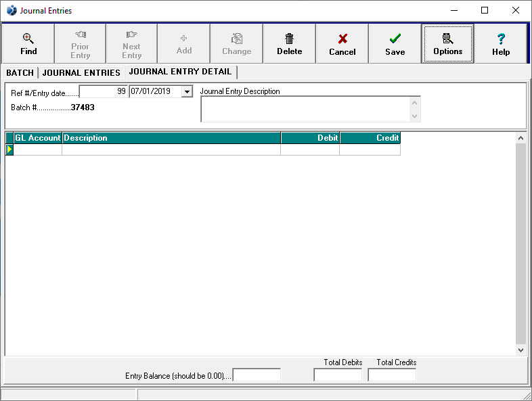Viewport: 532px width, 401px height.
Task: Click the Prior Entry hand icon
Action: (80, 35)
